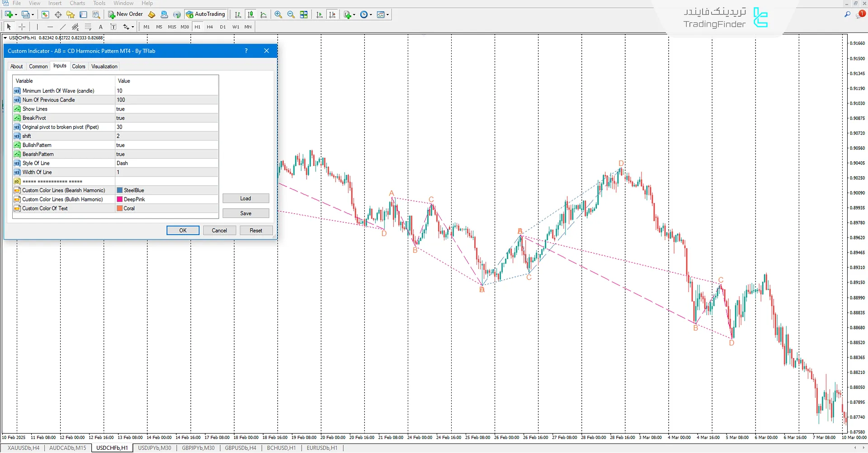Expand the Indicators list dropdown arrow
The width and height of the screenshot is (868, 453).
(x=354, y=14)
